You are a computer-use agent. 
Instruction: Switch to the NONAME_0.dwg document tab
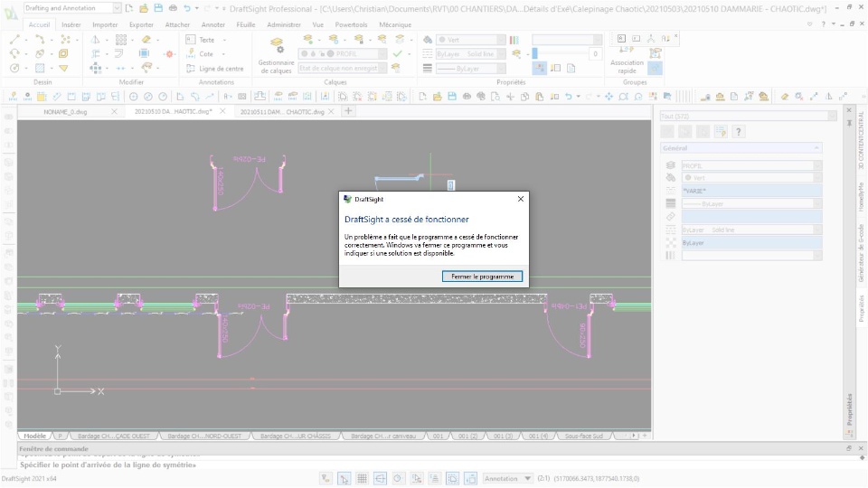[x=65, y=112]
